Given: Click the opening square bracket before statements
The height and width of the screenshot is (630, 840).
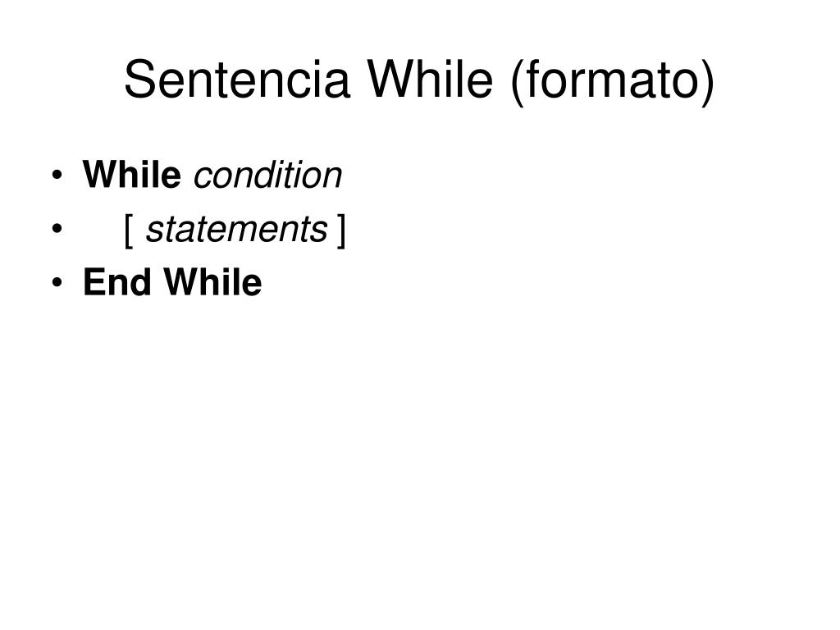Looking at the screenshot, I should [129, 231].
